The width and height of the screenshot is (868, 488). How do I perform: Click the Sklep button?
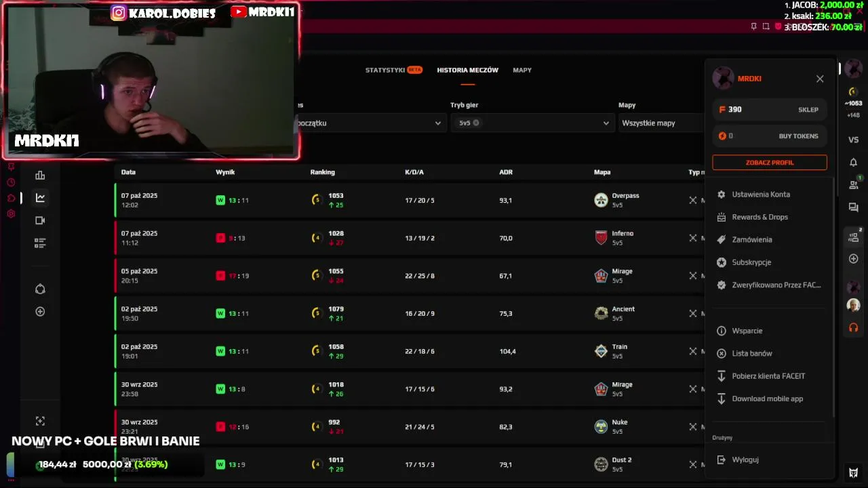808,109
